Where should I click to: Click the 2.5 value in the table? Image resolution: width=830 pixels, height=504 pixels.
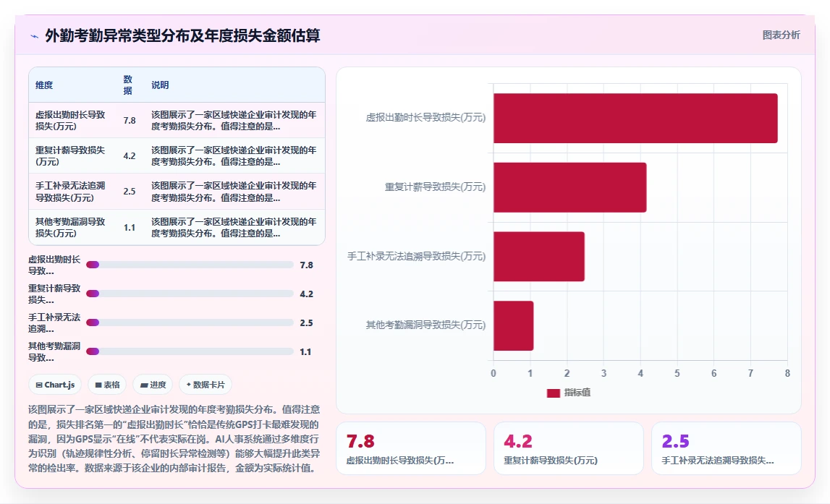[x=130, y=192]
